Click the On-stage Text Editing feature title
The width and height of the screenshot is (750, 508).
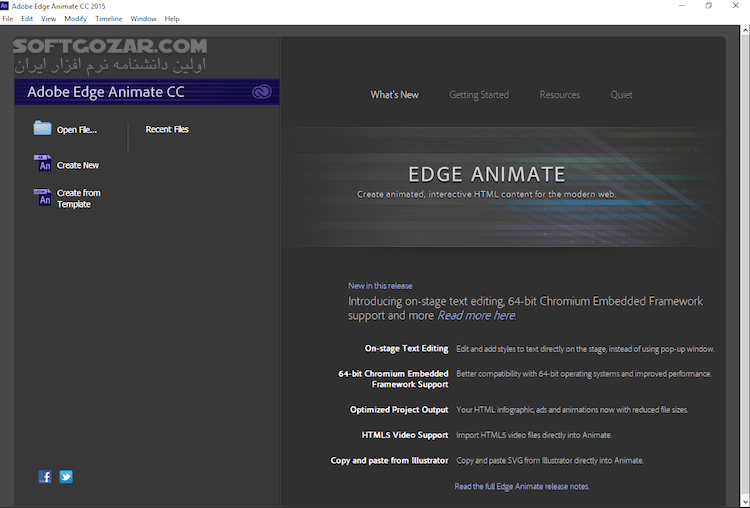407,348
